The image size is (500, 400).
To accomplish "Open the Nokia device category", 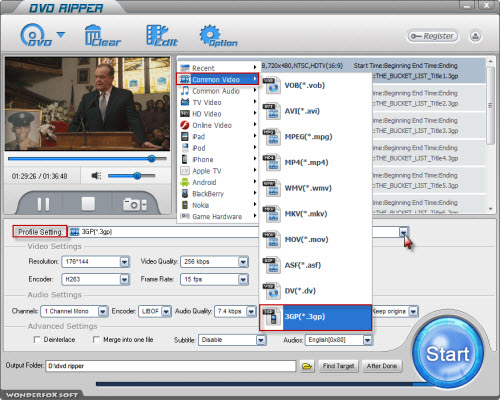I will click(x=218, y=205).
